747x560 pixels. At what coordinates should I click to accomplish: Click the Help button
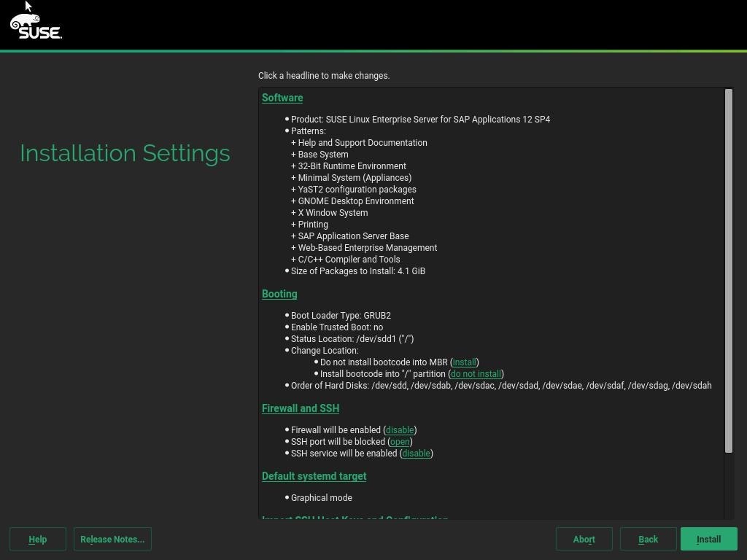[38, 539]
